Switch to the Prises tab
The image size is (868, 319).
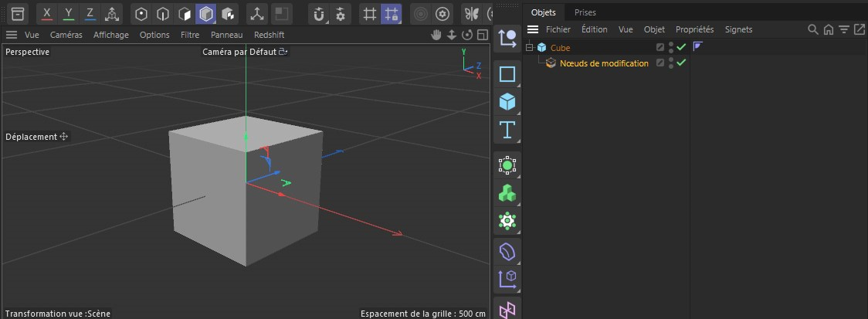585,12
